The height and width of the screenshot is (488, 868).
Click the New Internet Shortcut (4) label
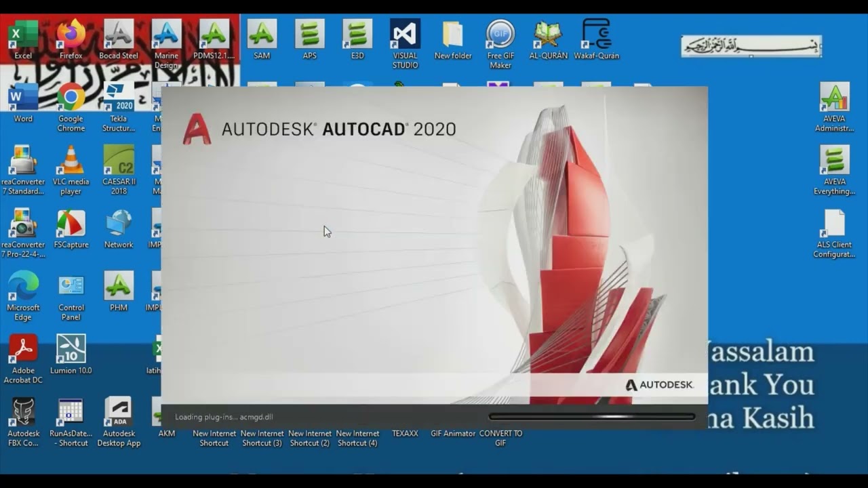[x=357, y=439]
